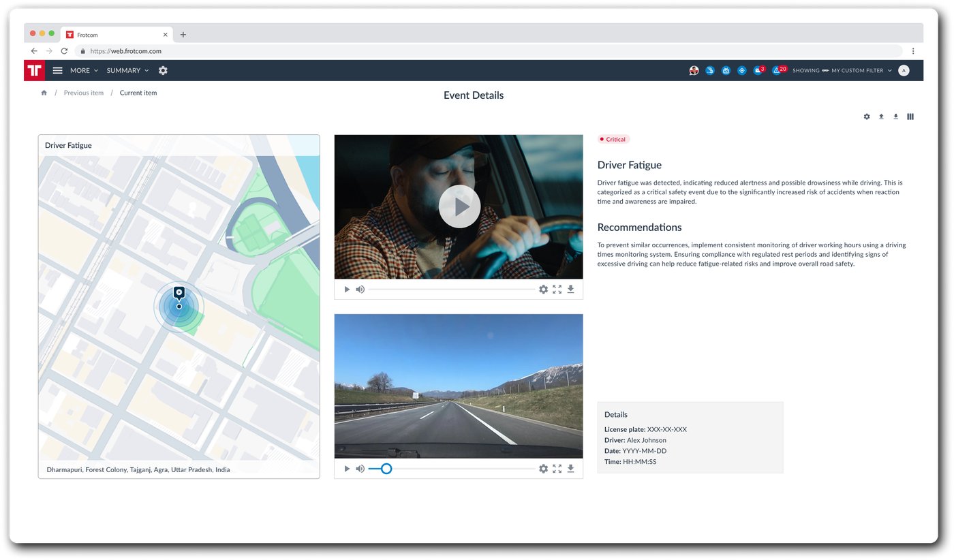This screenshot has height=560, width=954.
Task: Click small play button under driver video
Action: click(347, 290)
